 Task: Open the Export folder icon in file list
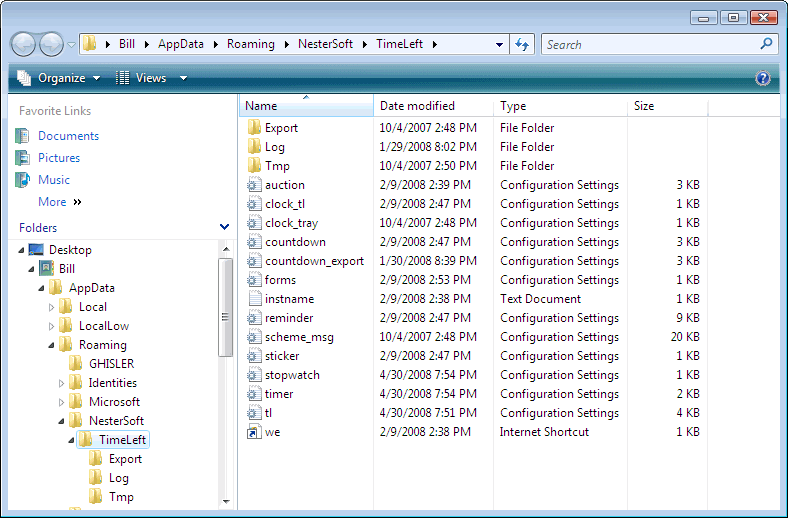pyautogui.click(x=254, y=128)
